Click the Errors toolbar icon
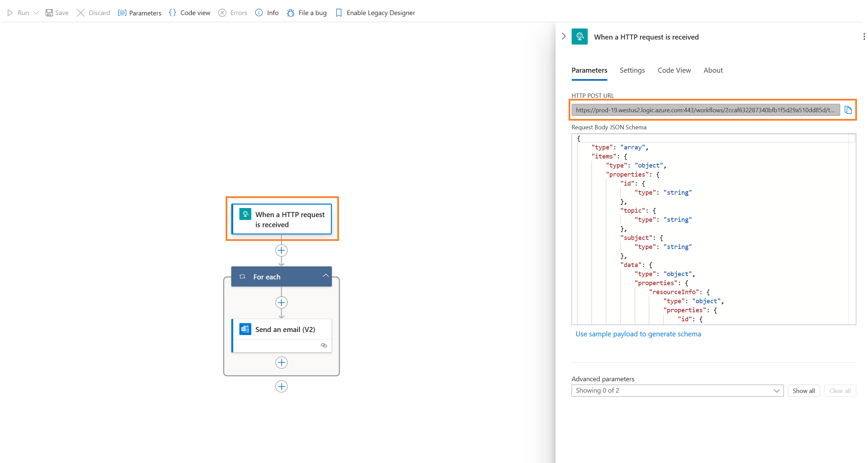 (234, 13)
